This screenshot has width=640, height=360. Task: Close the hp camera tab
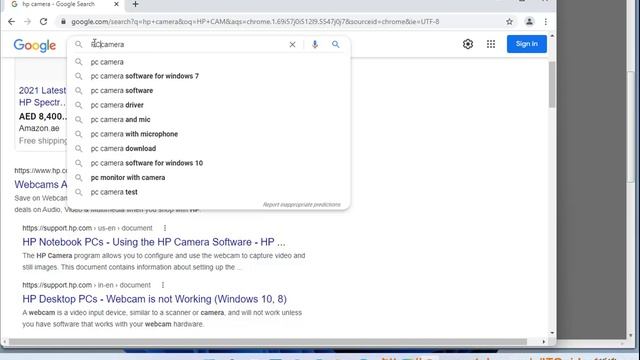pos(116,4)
